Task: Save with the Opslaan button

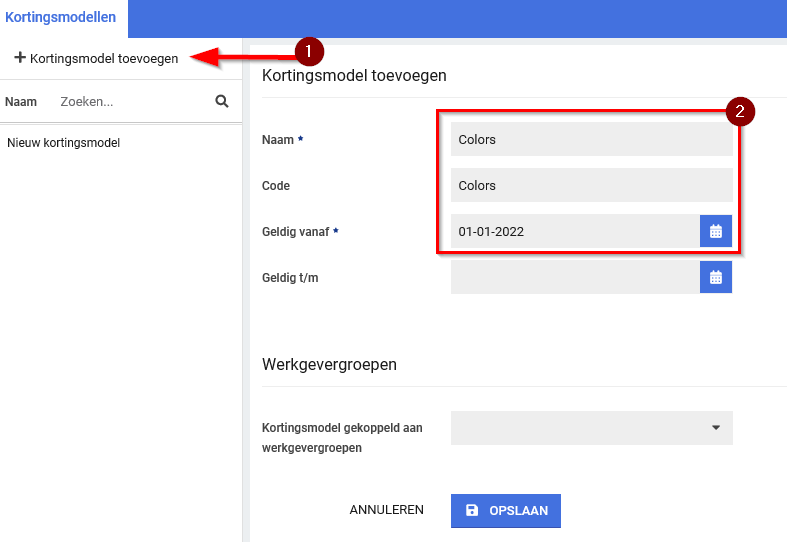Action: [506, 510]
